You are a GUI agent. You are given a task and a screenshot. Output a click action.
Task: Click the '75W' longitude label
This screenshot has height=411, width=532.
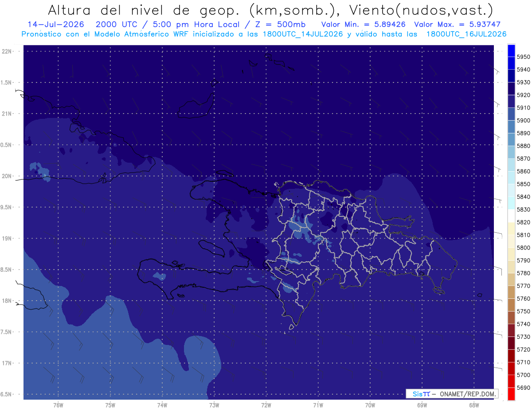pos(110,405)
